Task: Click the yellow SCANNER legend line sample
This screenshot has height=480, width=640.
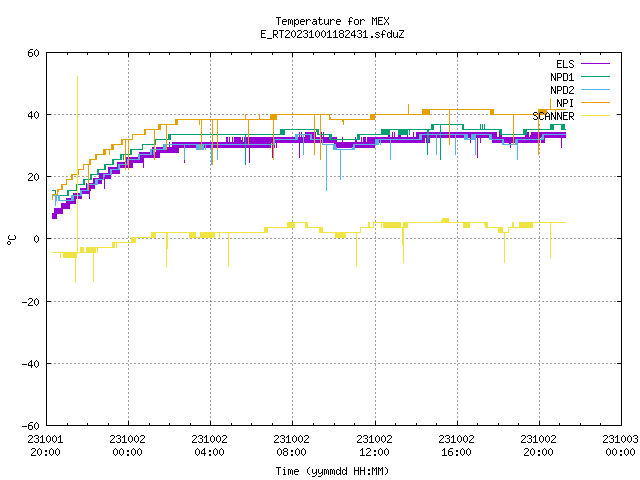Action: point(595,116)
